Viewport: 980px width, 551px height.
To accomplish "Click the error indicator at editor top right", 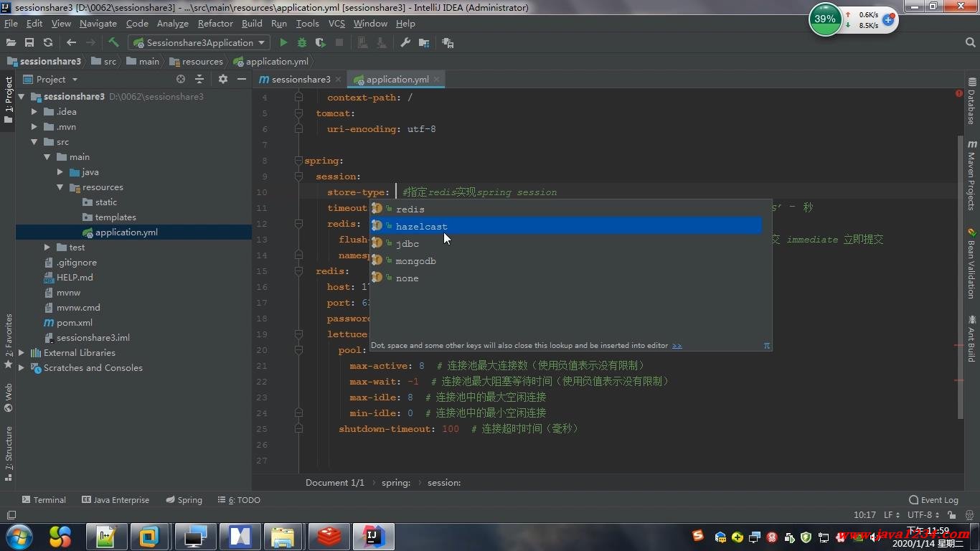I will click(958, 93).
